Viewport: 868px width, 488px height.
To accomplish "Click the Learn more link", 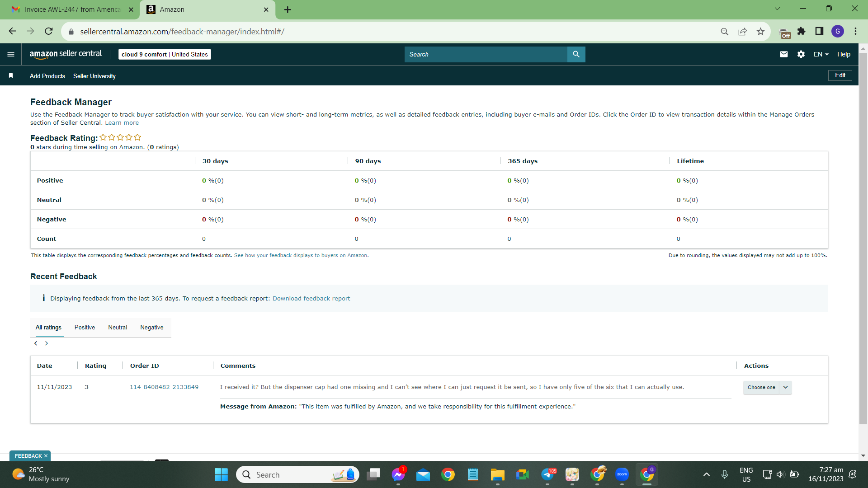I will point(122,123).
